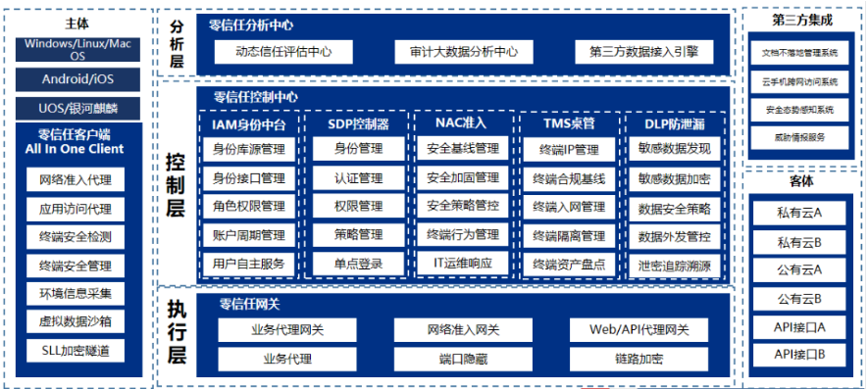Select the Web/API代理网关 box
This screenshot has width=868, height=389.
(x=638, y=330)
